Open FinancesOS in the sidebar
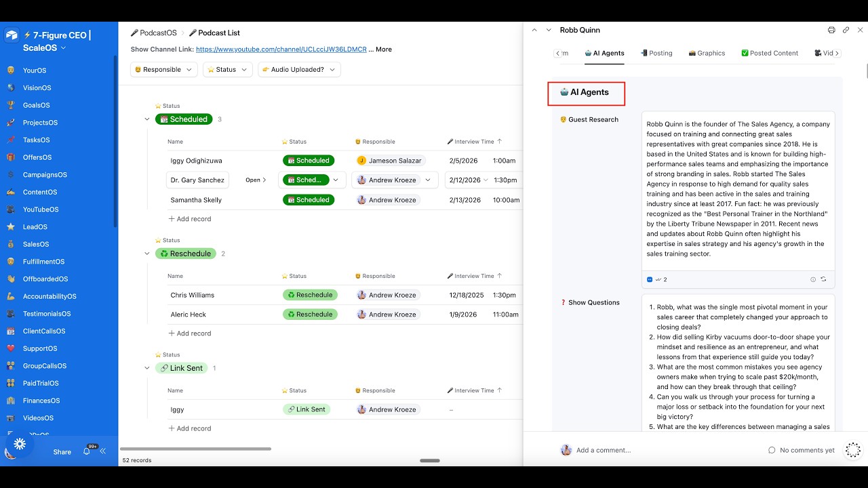Screen dimensions: 868x488 pyautogui.click(x=41, y=401)
